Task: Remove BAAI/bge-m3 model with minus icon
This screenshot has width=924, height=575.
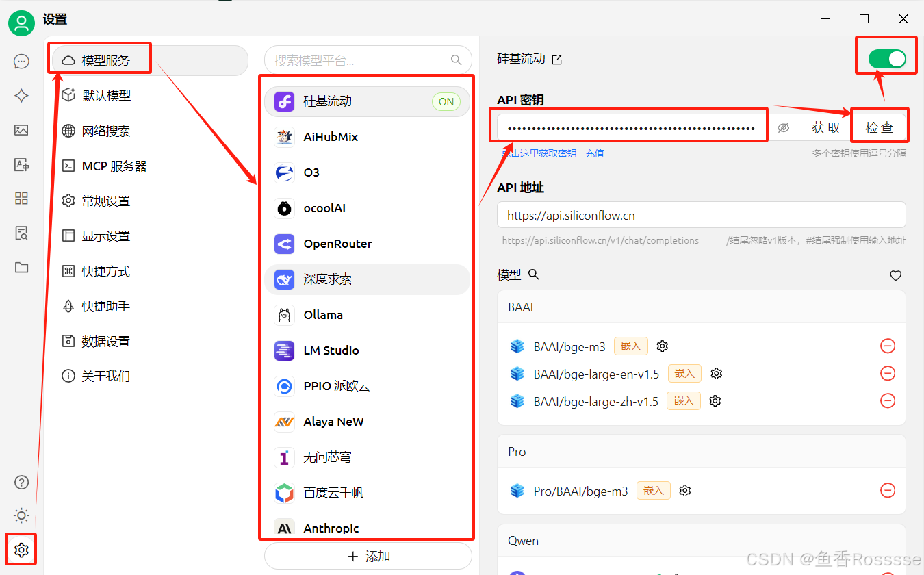Action: [x=888, y=346]
